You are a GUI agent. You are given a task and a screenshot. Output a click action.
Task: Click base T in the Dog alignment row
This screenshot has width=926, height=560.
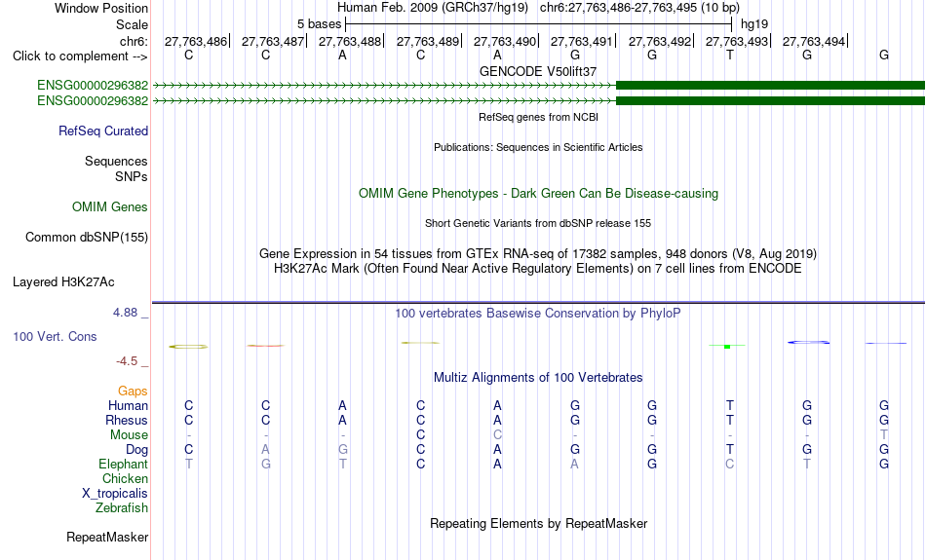[x=730, y=449]
